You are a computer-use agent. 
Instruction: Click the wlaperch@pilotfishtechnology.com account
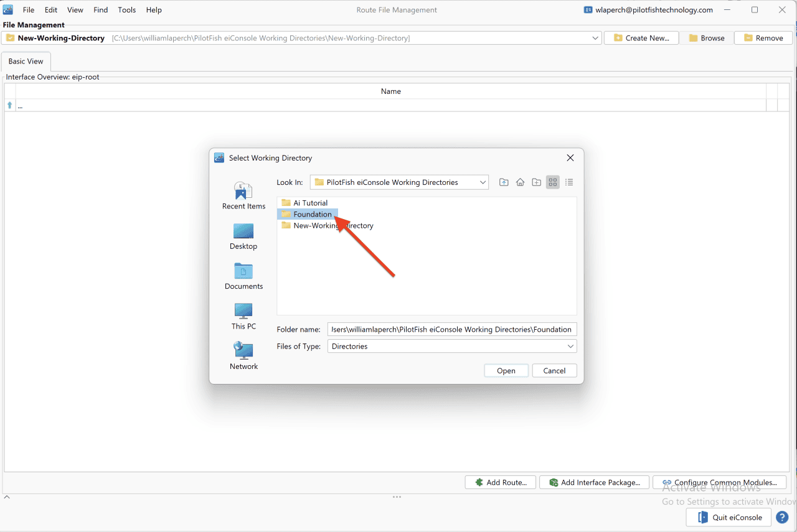(x=648, y=10)
